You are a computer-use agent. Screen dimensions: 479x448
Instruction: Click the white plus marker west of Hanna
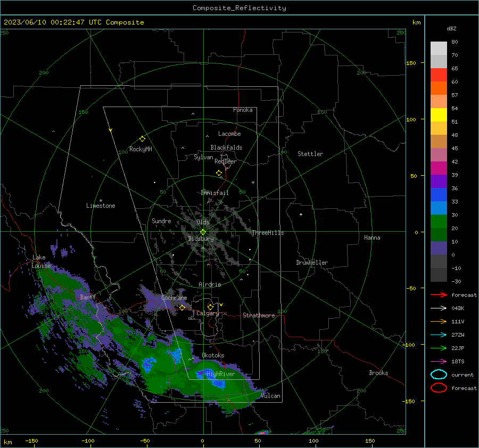click(x=301, y=214)
